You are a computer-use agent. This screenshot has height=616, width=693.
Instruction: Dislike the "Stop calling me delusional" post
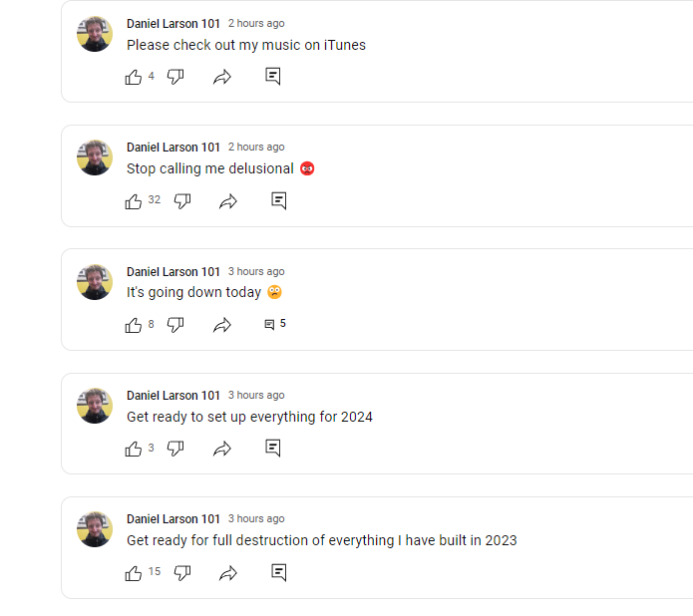coord(182,201)
